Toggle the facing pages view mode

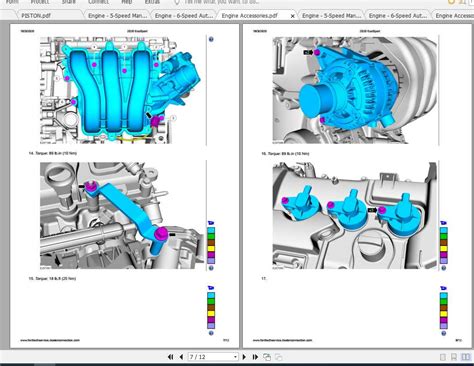[465, 357]
